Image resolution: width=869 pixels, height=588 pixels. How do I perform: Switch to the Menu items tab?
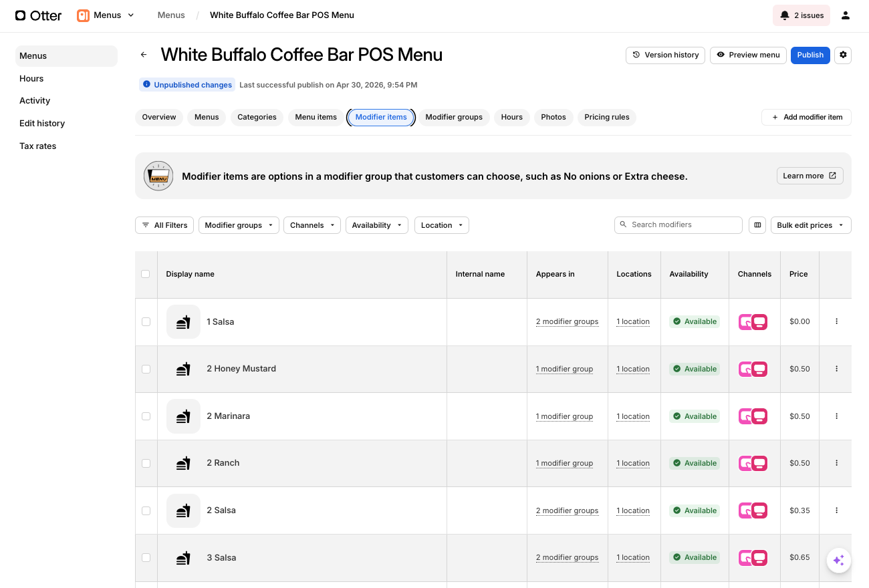point(316,117)
